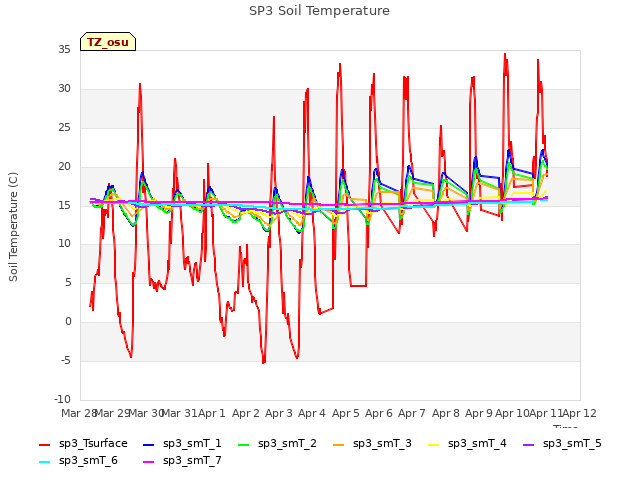Click the purple sp3_smT_5 legend swatch

(x=529, y=444)
